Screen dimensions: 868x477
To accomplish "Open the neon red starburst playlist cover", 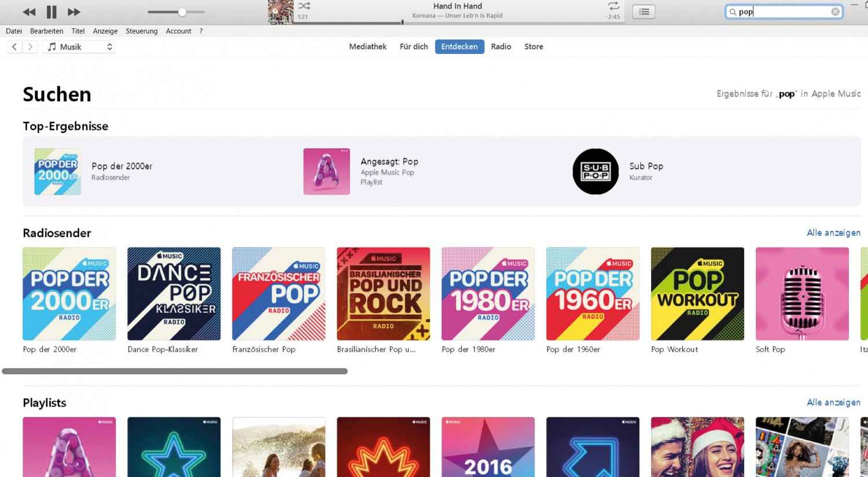I will click(384, 447).
